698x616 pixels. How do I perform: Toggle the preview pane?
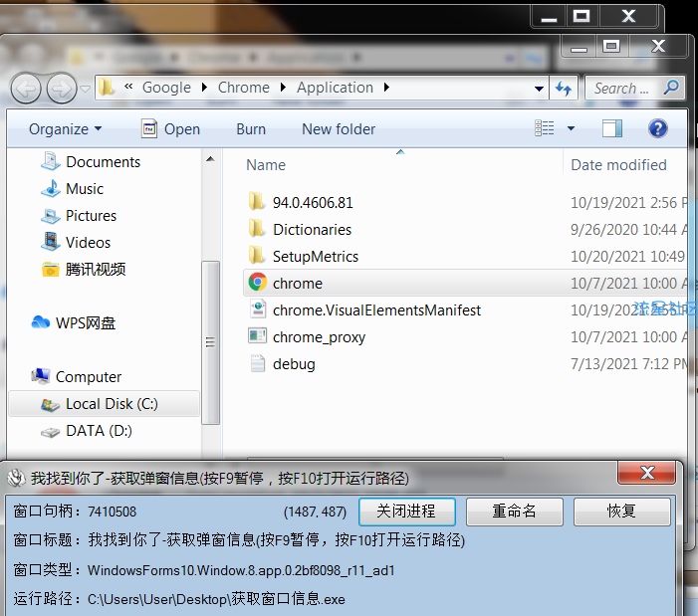tap(612, 128)
